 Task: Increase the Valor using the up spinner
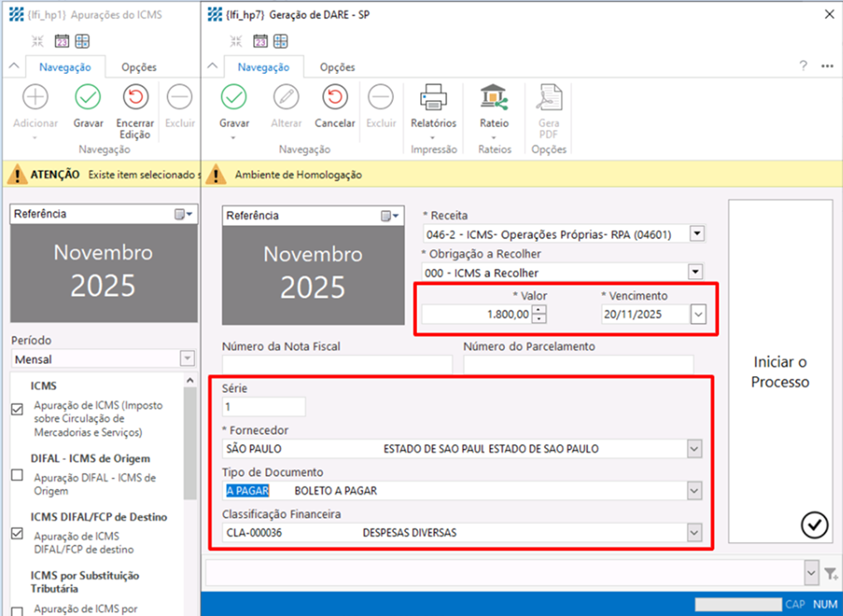(x=539, y=310)
